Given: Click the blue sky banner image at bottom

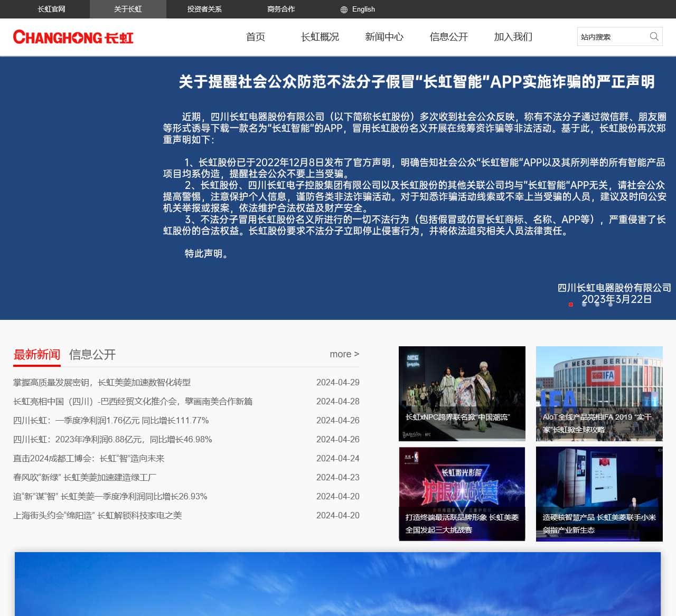Looking at the screenshot, I should coord(338,584).
